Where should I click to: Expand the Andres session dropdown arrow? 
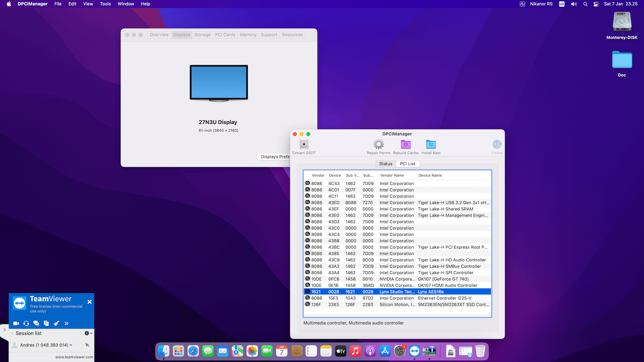[x=71, y=345]
